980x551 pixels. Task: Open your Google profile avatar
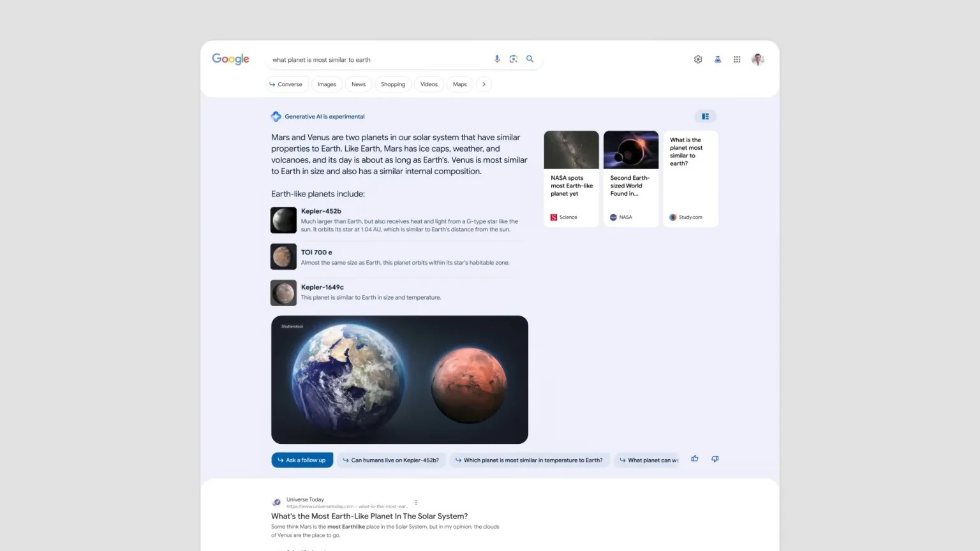click(757, 59)
